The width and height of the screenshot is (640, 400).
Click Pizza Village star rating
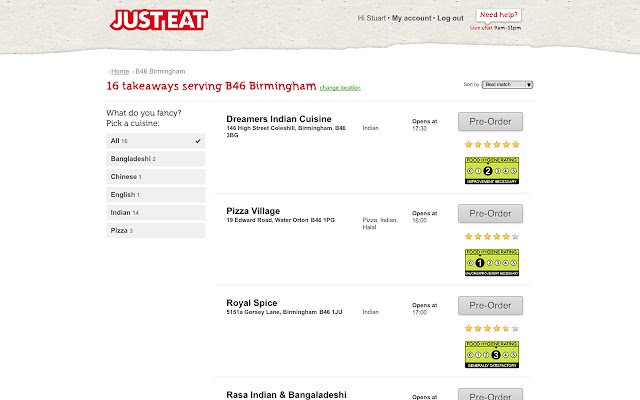492,236
